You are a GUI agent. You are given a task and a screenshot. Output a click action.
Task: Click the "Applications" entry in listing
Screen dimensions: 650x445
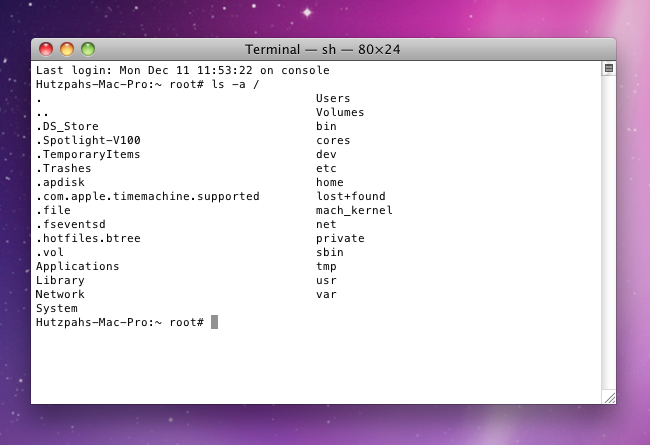(77, 266)
